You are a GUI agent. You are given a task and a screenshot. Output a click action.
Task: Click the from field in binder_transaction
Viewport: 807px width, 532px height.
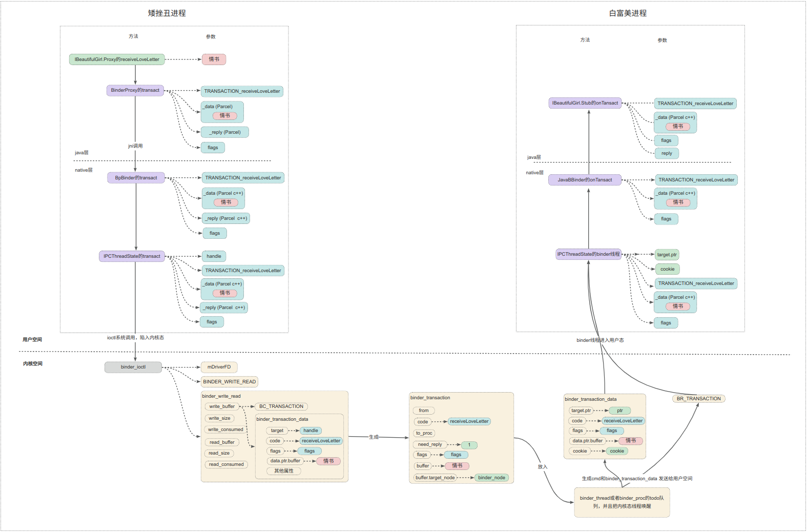click(x=424, y=411)
